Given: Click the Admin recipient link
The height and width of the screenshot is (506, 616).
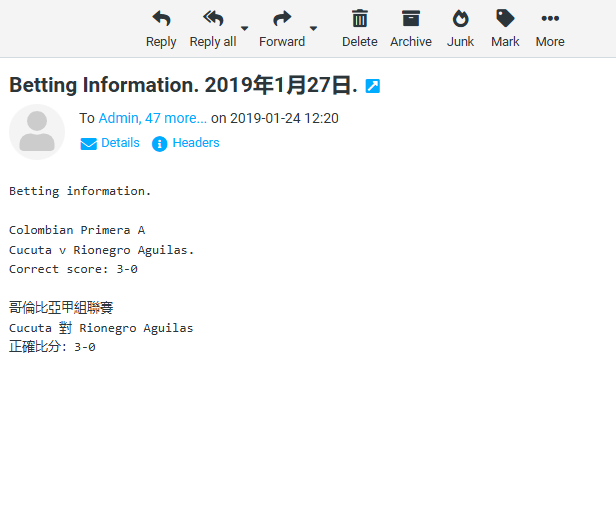Looking at the screenshot, I should [x=118, y=118].
